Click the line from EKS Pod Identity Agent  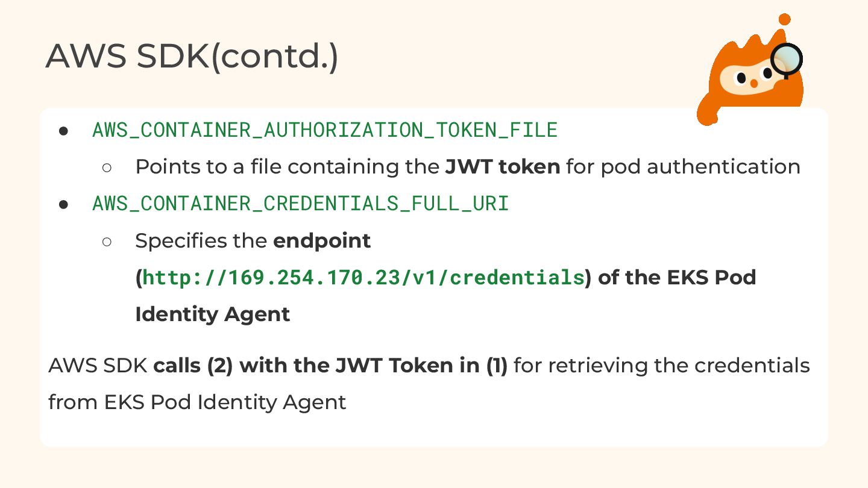click(x=197, y=402)
